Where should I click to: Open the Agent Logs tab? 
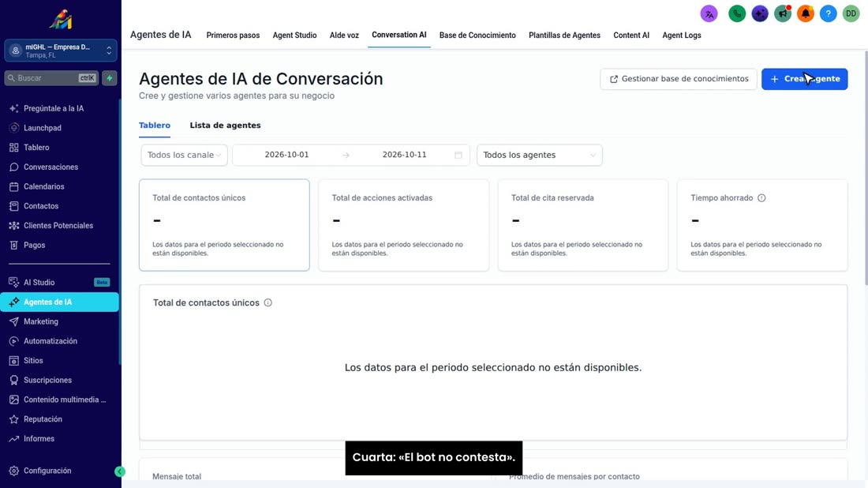pos(682,35)
